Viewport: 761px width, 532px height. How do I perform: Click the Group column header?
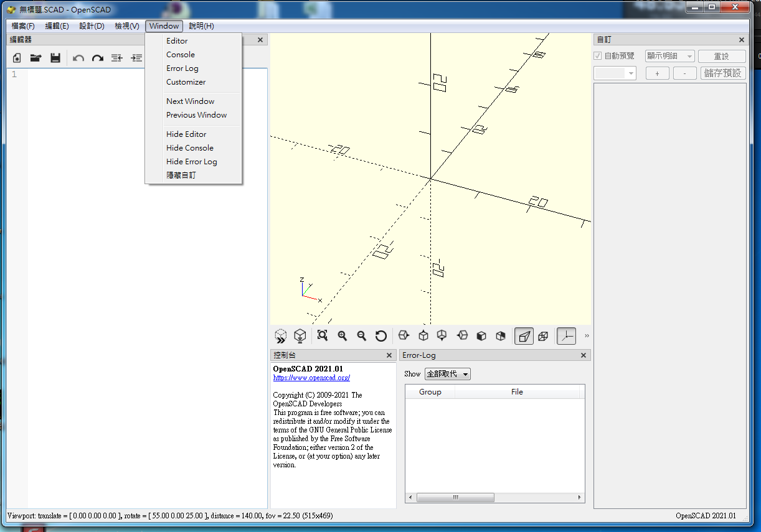430,392
